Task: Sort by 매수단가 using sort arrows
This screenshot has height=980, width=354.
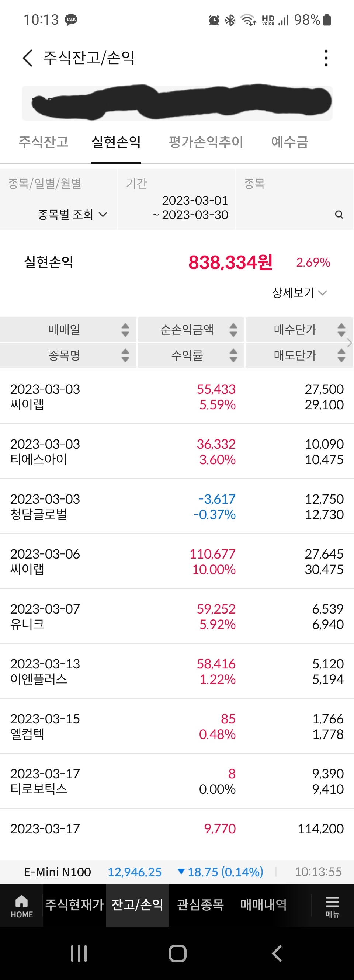Action: pos(341,330)
